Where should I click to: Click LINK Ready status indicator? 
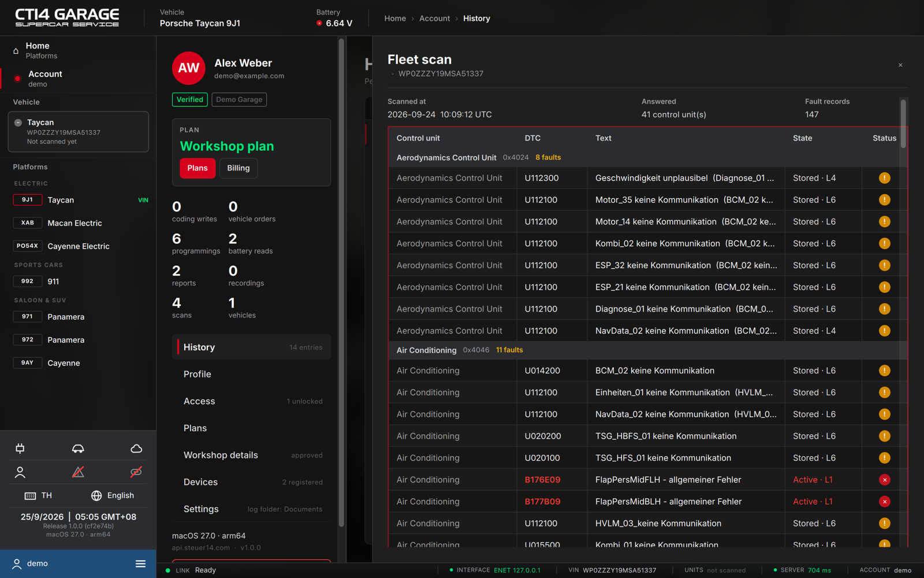(x=191, y=570)
